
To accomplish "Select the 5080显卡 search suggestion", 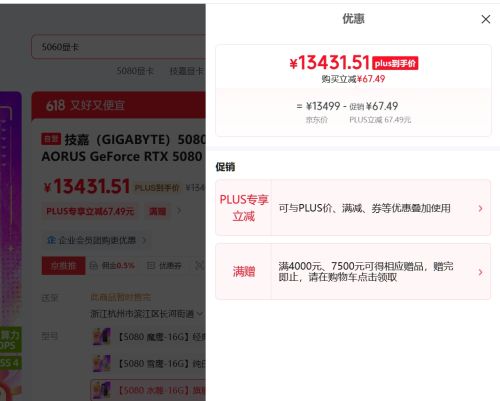I will [135, 71].
